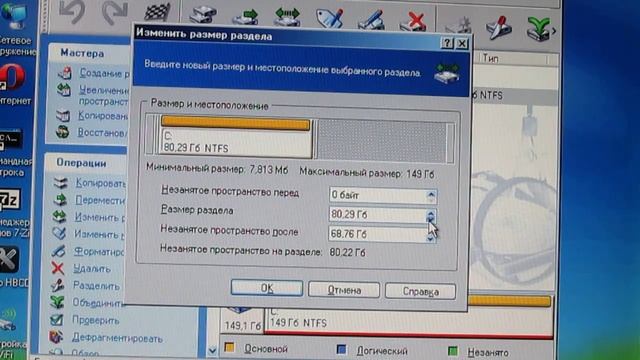Close the Изменить размер раздела dialog
This screenshot has height=360, width=640.
462,43
